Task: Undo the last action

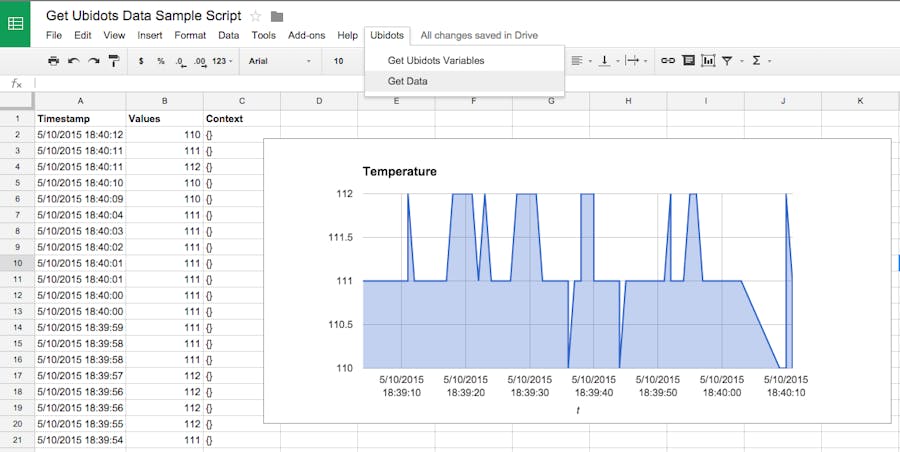Action: click(x=73, y=60)
